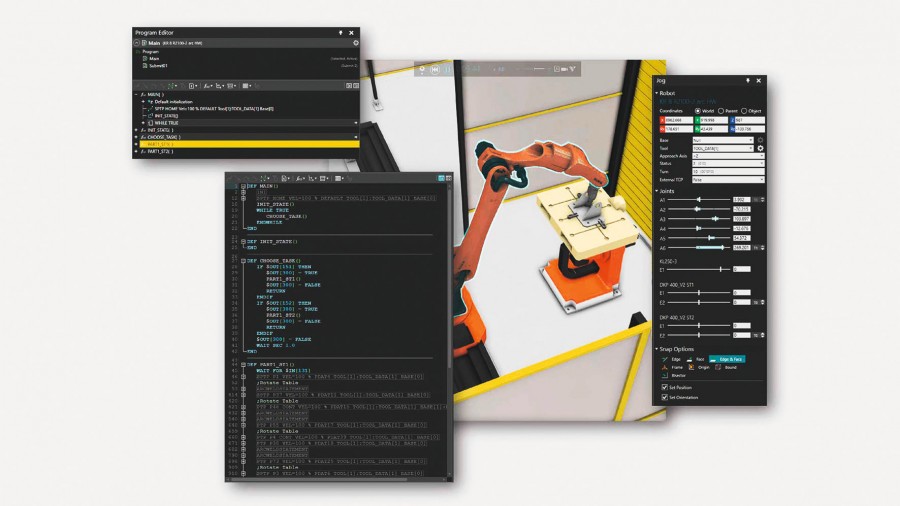Click the simulation reset/rewind button

pyautogui.click(x=435, y=69)
